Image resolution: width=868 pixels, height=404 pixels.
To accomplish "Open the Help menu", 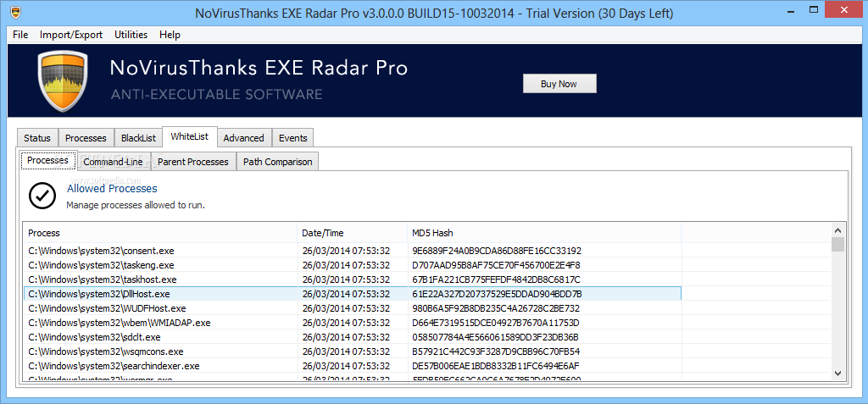I will pos(170,35).
